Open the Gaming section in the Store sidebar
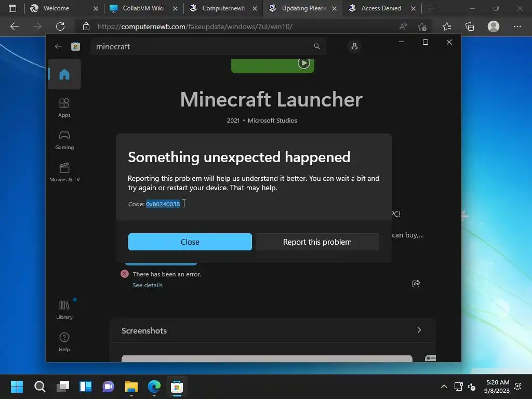Viewport: 532px width, 399px height. (x=64, y=140)
